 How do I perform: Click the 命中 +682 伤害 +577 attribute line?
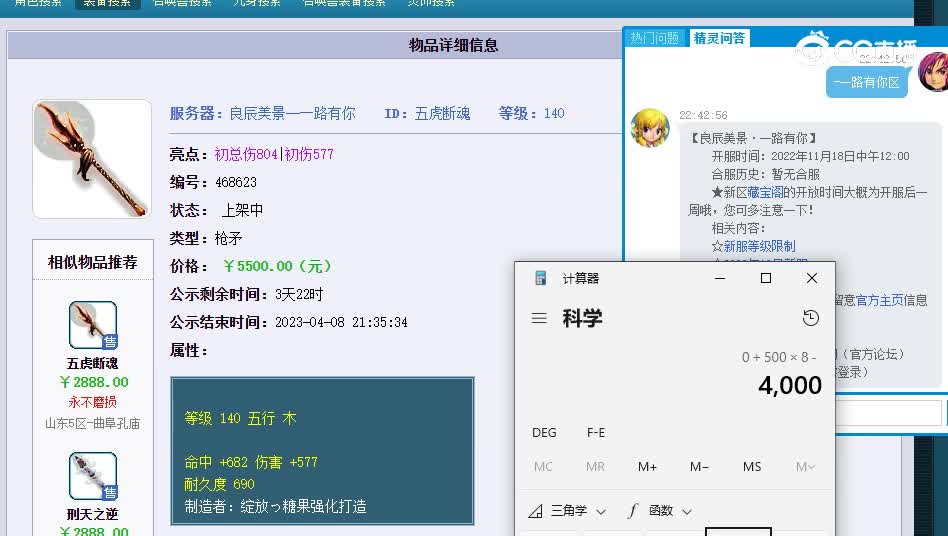click(251, 462)
